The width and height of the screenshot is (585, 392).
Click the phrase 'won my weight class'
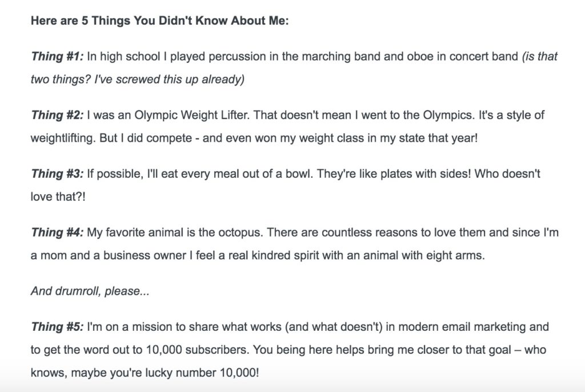(309, 138)
